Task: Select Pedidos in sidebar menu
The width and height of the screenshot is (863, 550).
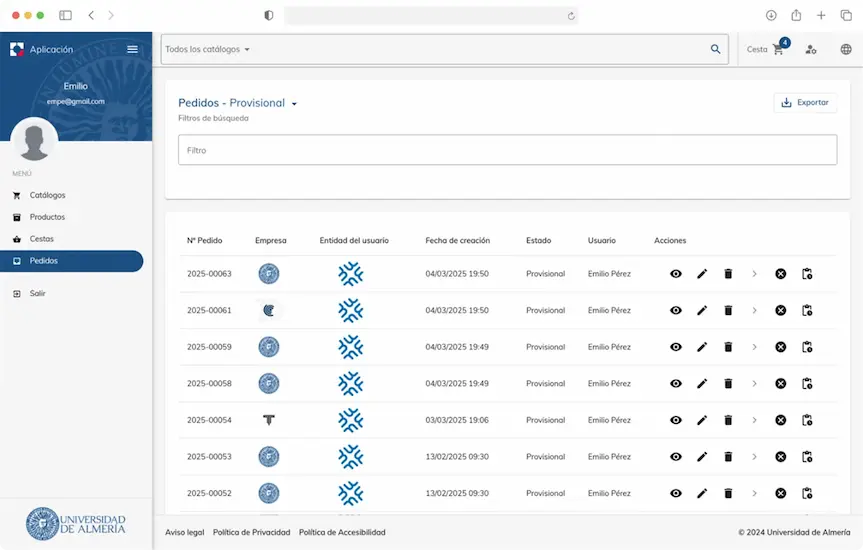Action: pyautogui.click(x=72, y=261)
